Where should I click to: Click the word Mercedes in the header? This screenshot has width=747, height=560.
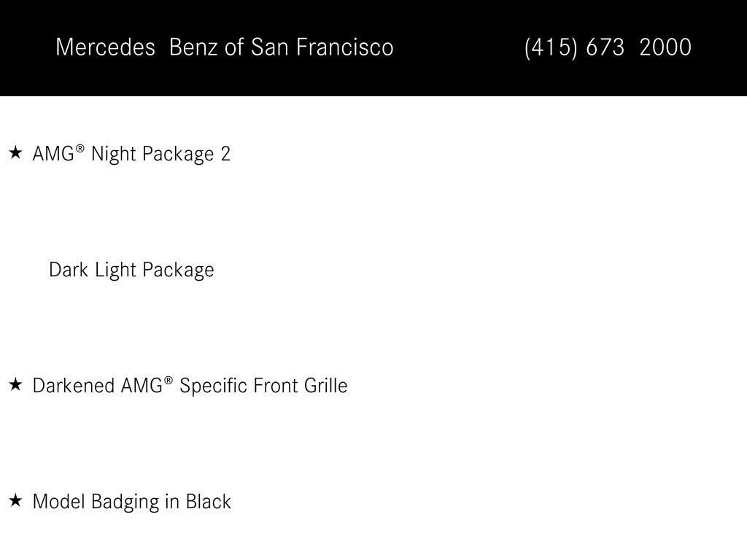coord(105,47)
